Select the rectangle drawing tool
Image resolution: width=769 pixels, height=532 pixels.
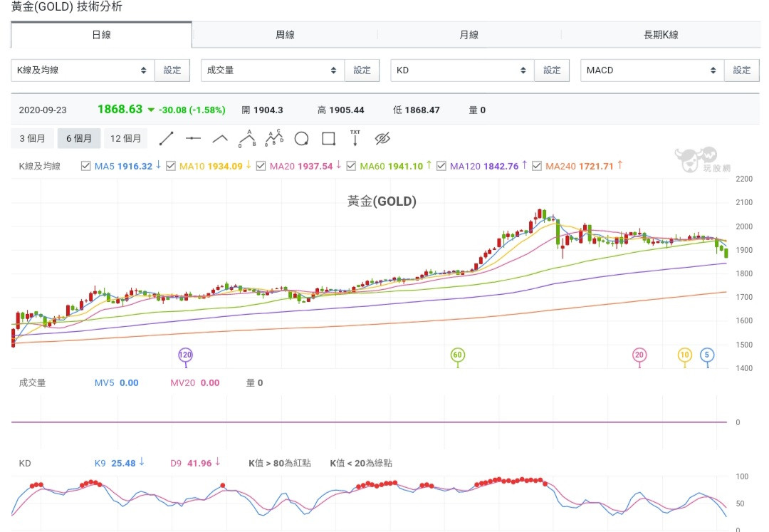pyautogui.click(x=328, y=138)
